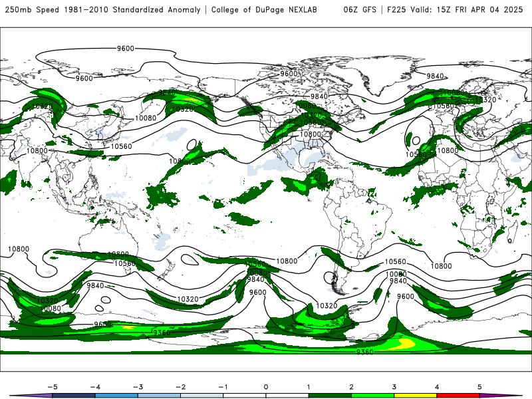Click the 'College of DuPage NEXLAB' text
This screenshot has width=532, height=399.
[264, 9]
